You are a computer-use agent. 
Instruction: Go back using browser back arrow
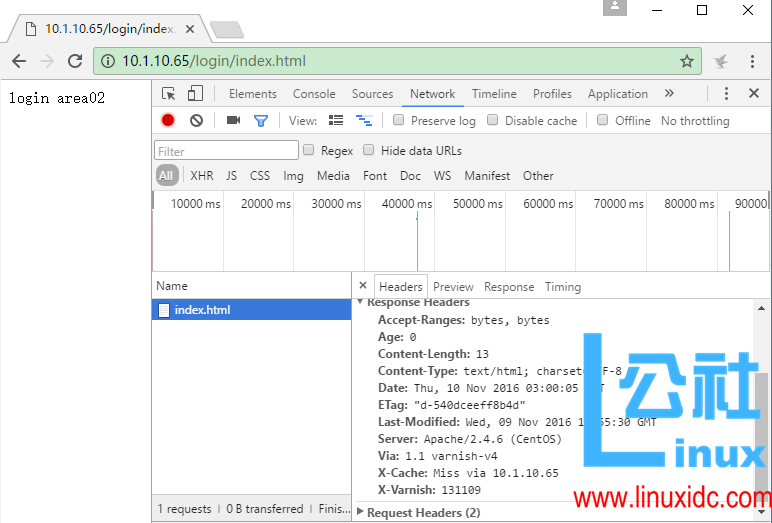click(x=19, y=61)
